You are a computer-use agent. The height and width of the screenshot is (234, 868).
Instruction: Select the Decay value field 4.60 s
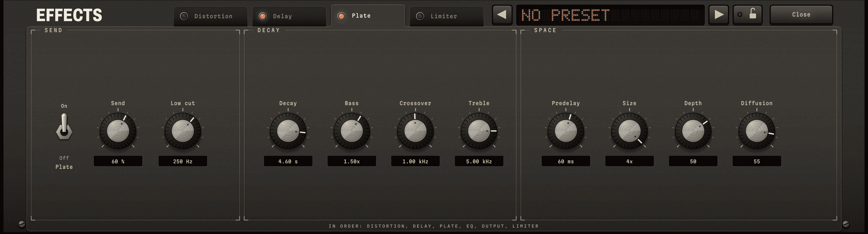pyautogui.click(x=288, y=161)
